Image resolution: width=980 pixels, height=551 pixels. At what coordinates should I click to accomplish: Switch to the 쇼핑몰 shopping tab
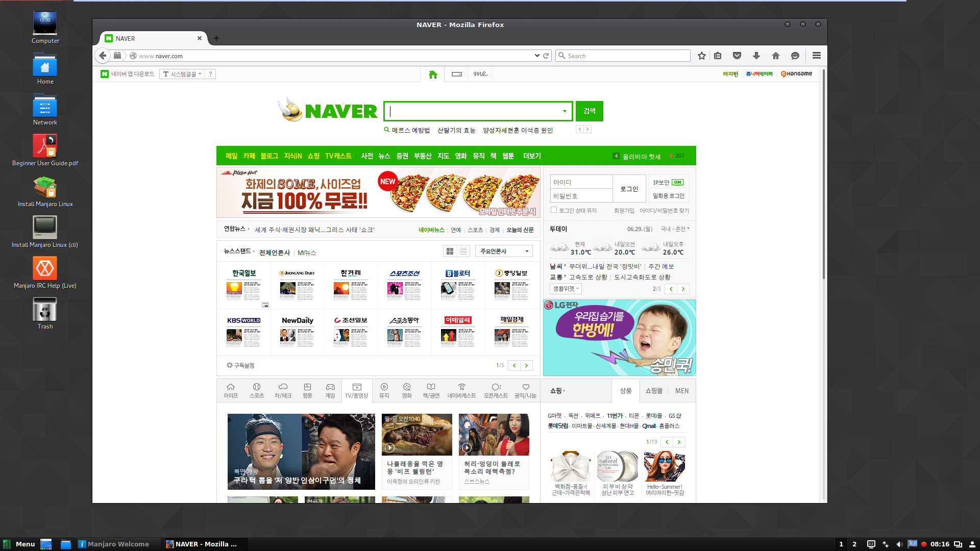(654, 391)
